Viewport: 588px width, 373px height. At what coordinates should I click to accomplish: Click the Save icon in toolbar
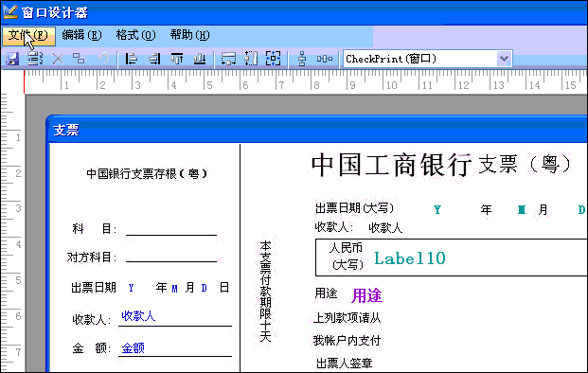12,59
